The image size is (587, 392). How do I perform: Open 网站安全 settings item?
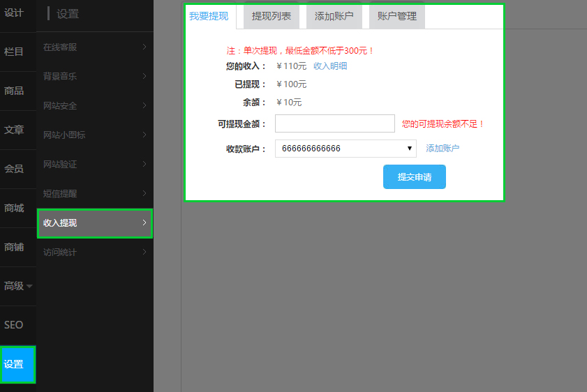[x=94, y=106]
